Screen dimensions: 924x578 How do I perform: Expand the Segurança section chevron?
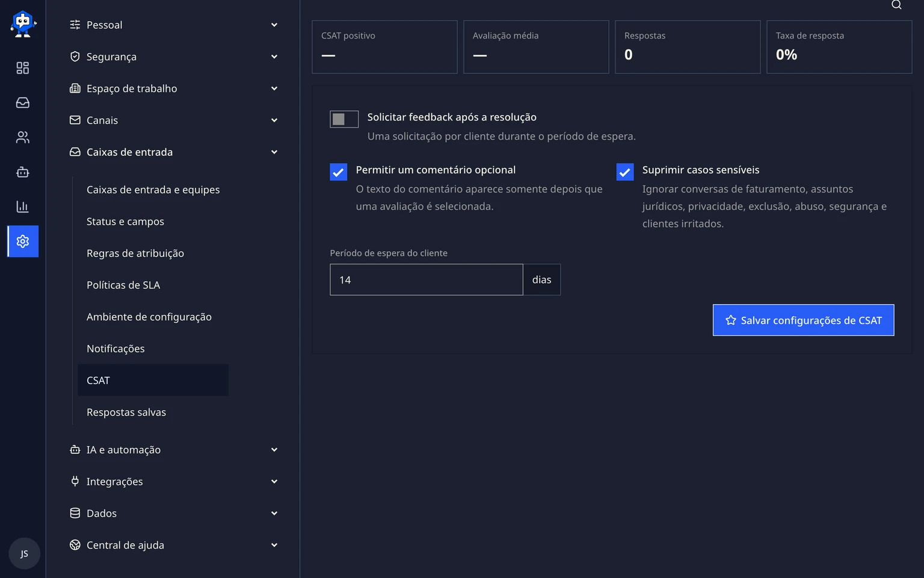(x=274, y=57)
